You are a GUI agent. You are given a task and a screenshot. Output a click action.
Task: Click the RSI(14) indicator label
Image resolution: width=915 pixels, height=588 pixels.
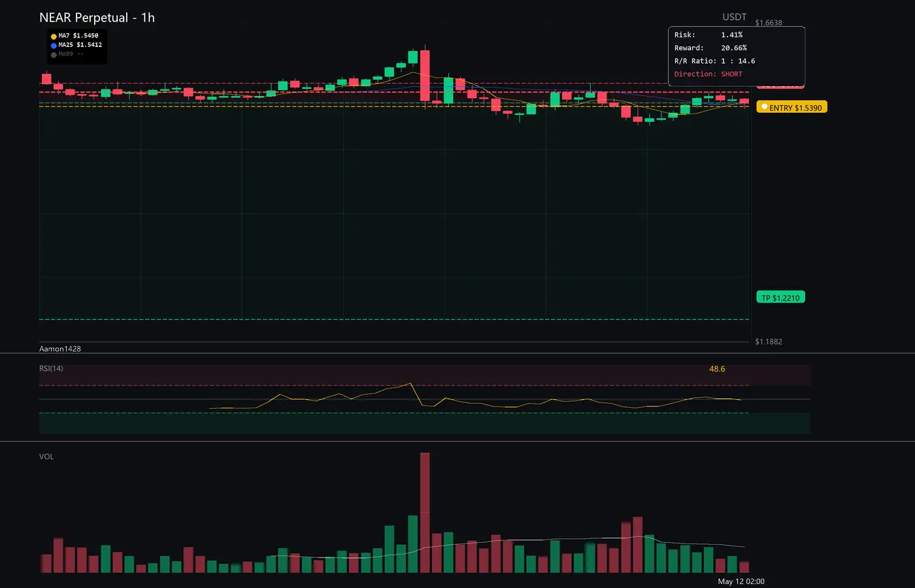pyautogui.click(x=51, y=368)
